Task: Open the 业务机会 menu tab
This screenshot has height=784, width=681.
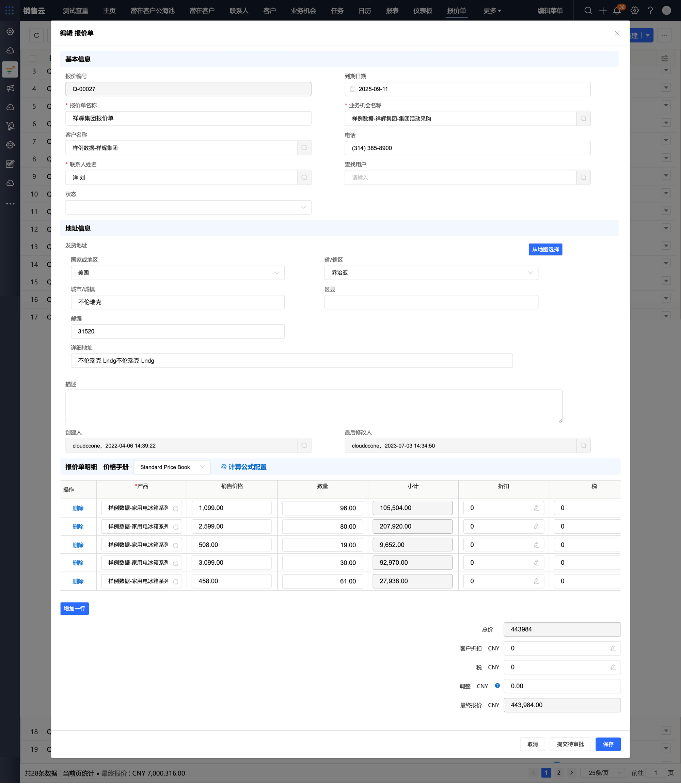Action: click(303, 11)
